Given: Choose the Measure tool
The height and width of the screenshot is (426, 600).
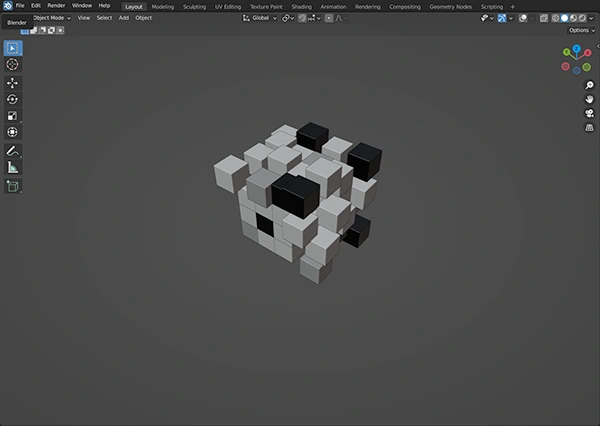Looking at the screenshot, I should click(13, 167).
